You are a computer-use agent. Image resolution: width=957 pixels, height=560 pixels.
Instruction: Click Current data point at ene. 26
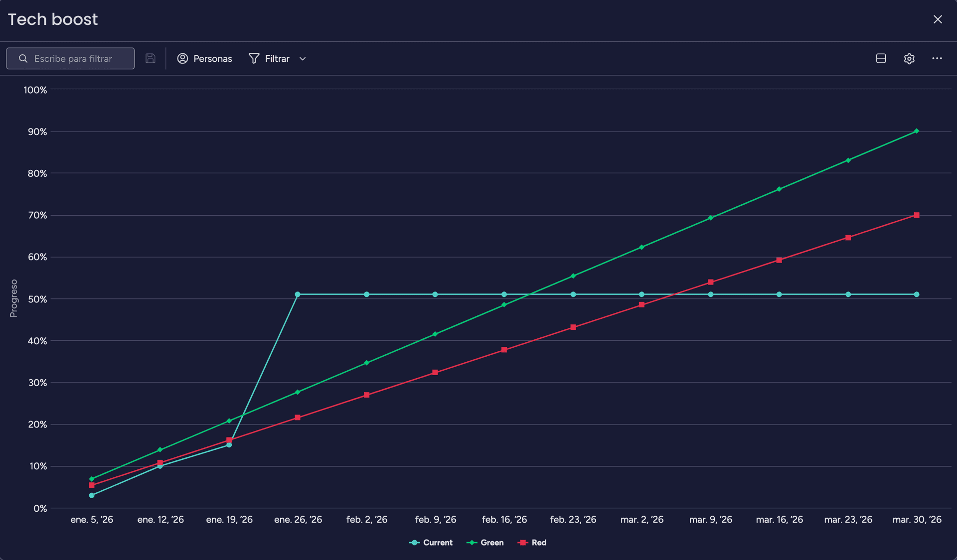(x=298, y=294)
